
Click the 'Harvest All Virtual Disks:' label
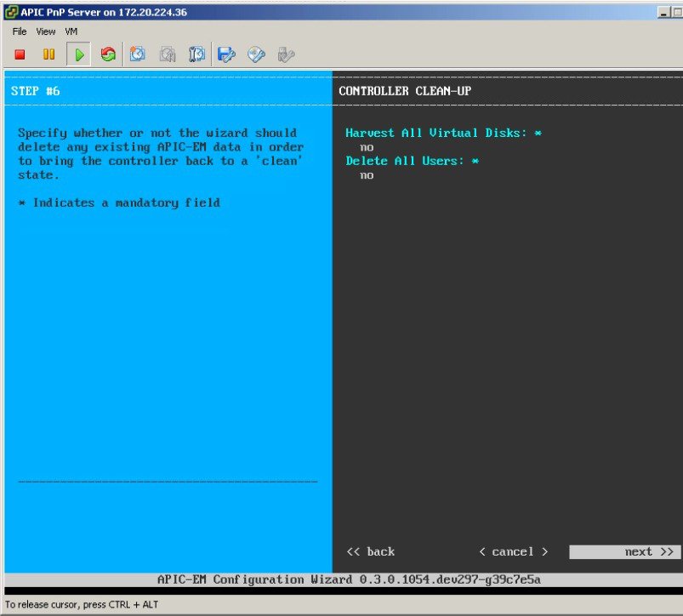pos(436,133)
